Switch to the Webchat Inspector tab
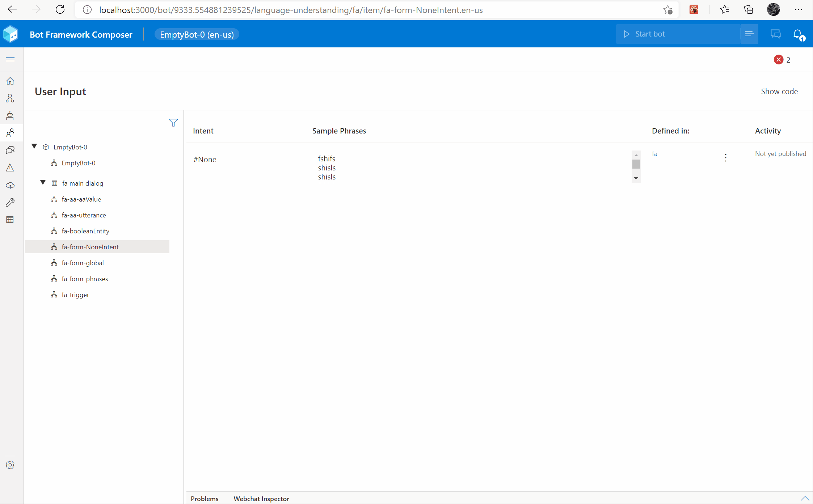The height and width of the screenshot is (504, 813). (261, 499)
